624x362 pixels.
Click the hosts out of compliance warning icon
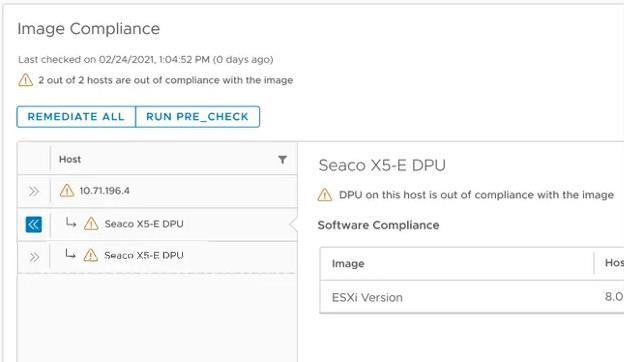25,80
